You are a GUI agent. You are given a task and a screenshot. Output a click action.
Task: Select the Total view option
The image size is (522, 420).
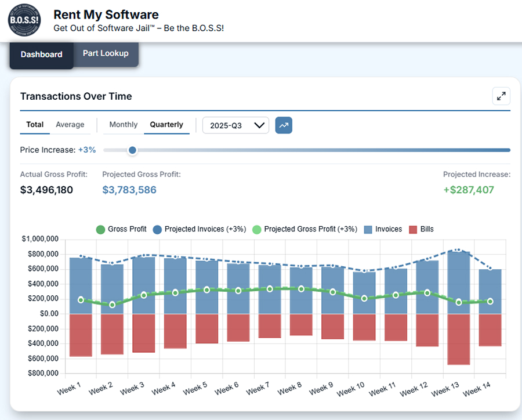[x=34, y=124]
